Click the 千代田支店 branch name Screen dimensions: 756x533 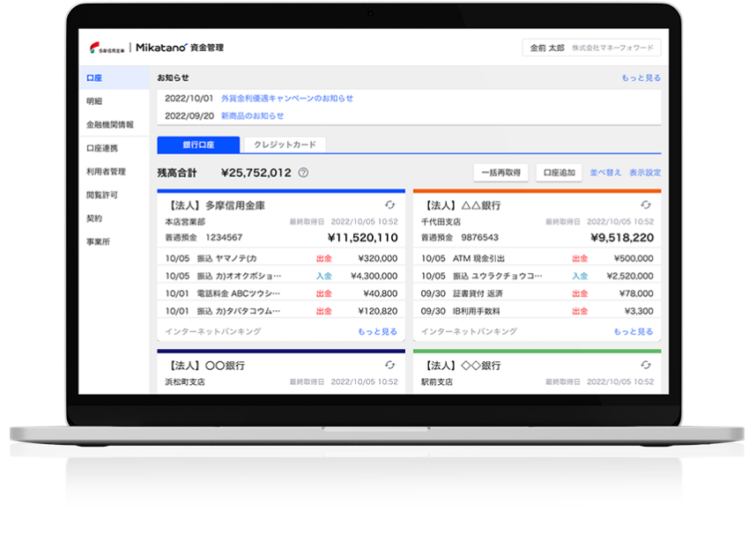click(441, 222)
